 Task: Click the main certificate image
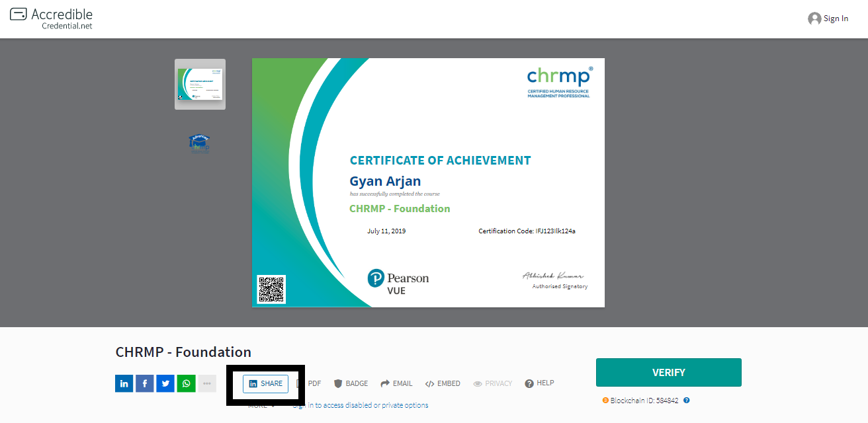tap(428, 182)
